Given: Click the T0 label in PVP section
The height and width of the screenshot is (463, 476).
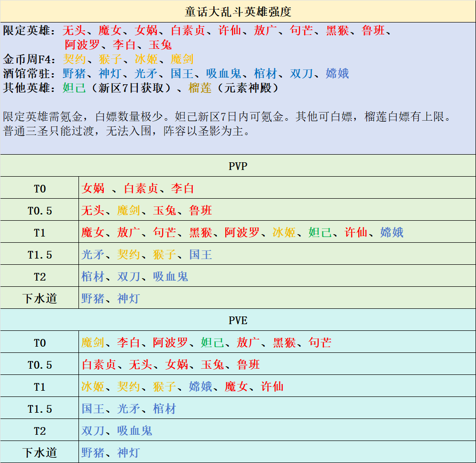Looking at the screenshot, I should 40,189.
